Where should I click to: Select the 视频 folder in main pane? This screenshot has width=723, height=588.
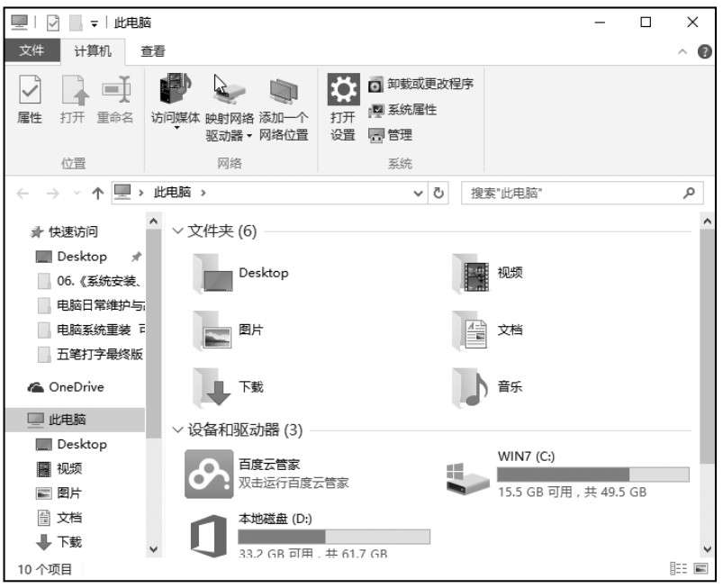click(x=488, y=273)
